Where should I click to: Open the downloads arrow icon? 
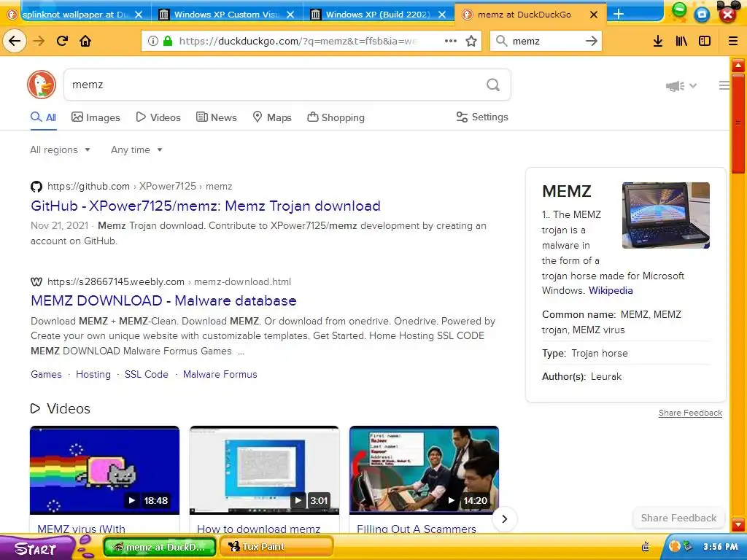[x=658, y=41]
